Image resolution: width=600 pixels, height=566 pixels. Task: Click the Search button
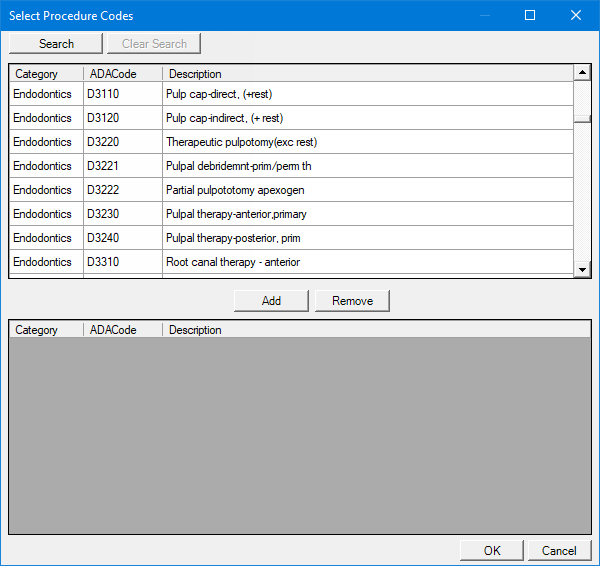point(56,44)
